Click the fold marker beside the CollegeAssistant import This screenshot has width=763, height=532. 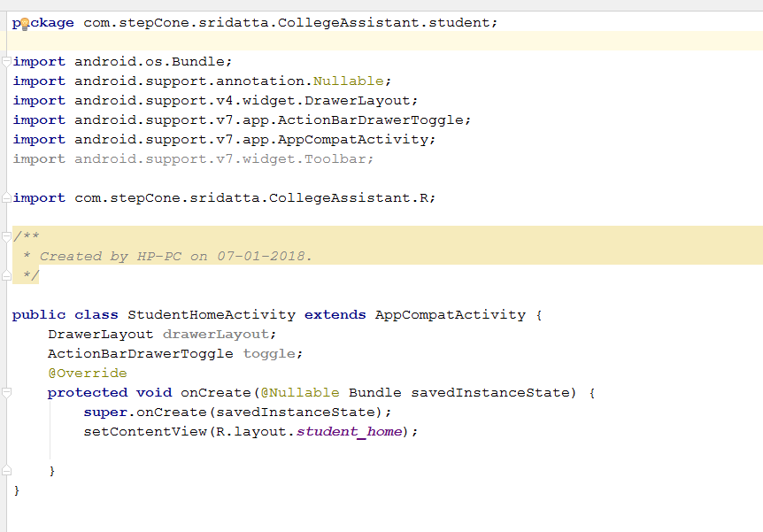tap(5, 197)
